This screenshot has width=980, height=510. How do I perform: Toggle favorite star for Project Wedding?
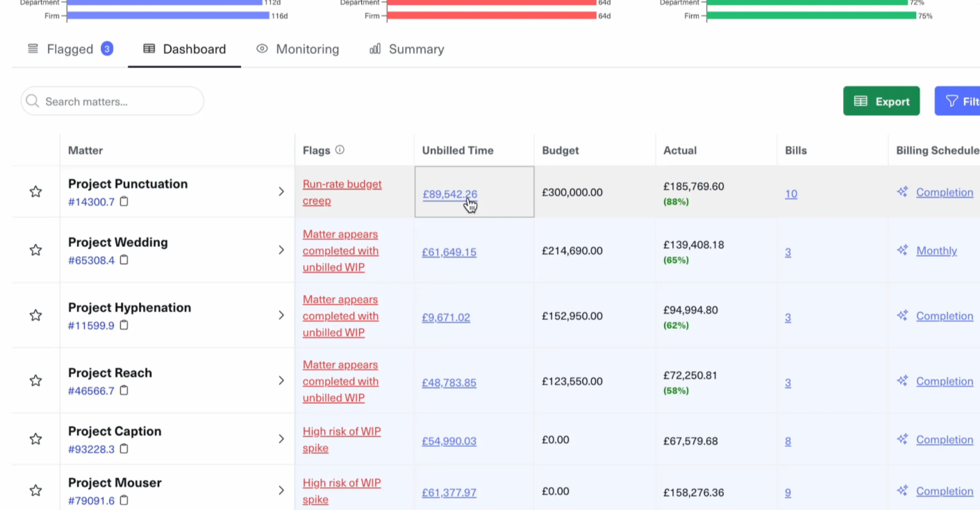click(35, 250)
